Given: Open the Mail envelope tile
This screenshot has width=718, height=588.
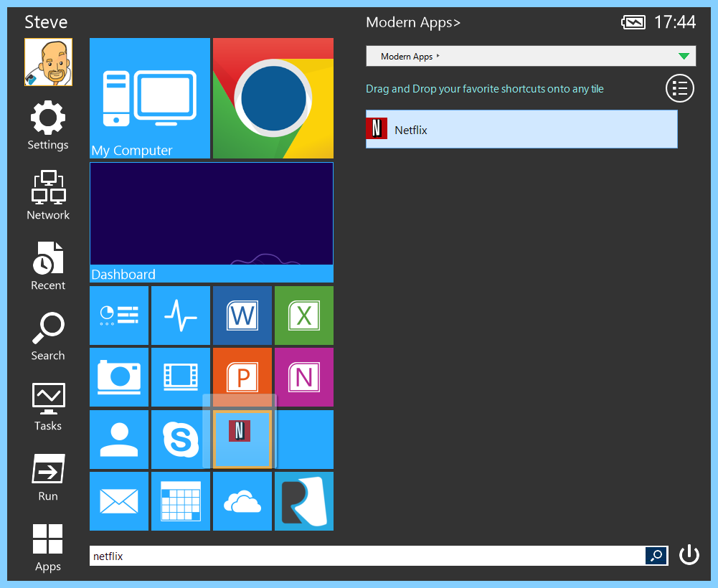Looking at the screenshot, I should coord(119,501).
